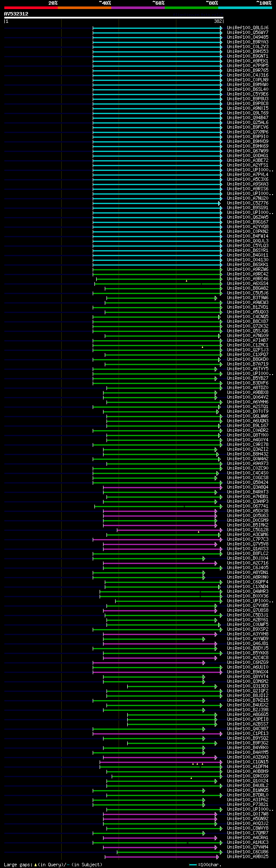Select the UniRef100_Q4C987 label
Screen dimensions: 276x868
(x=248, y=728)
